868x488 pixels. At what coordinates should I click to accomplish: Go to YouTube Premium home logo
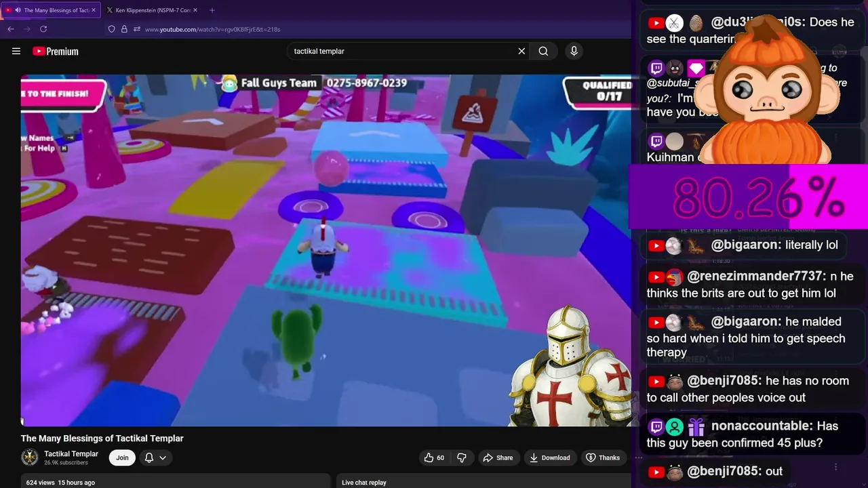pos(56,51)
